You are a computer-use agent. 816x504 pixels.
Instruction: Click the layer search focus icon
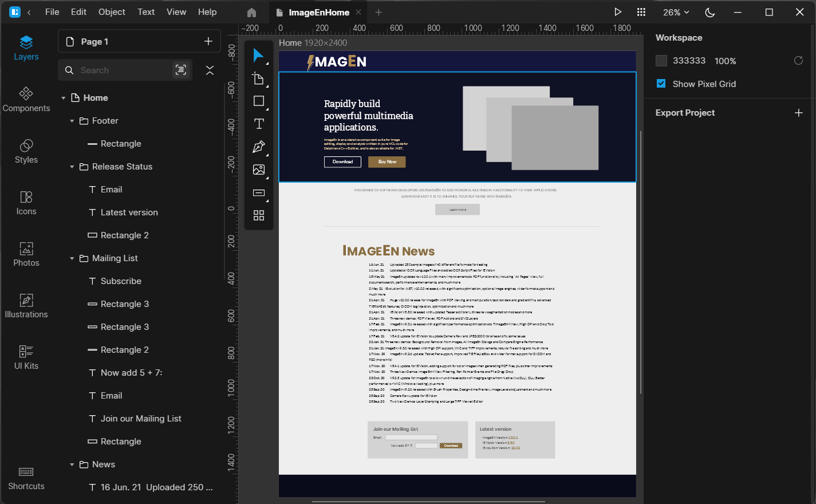(180, 70)
